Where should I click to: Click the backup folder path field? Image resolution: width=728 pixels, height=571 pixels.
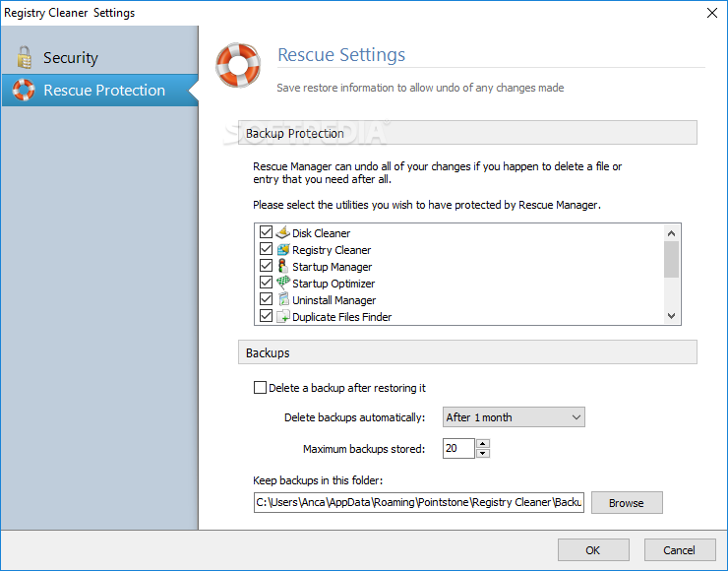pyautogui.click(x=419, y=502)
